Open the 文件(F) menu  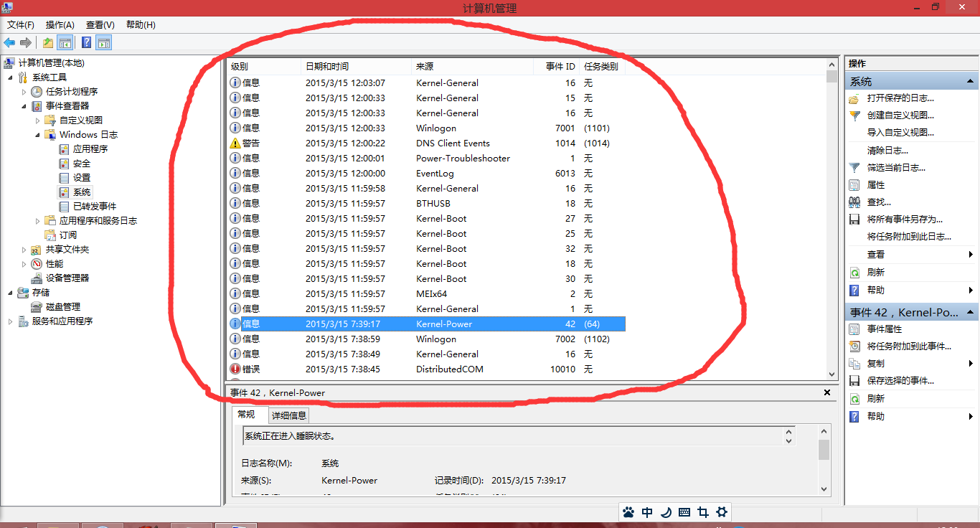(x=21, y=24)
